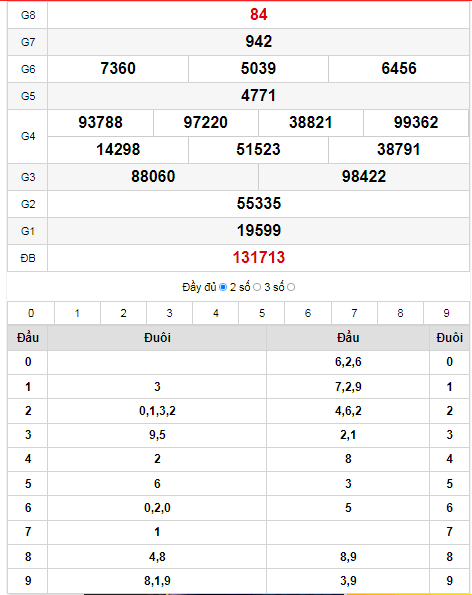
Task: Click G6 number 5039
Action: (x=258, y=68)
